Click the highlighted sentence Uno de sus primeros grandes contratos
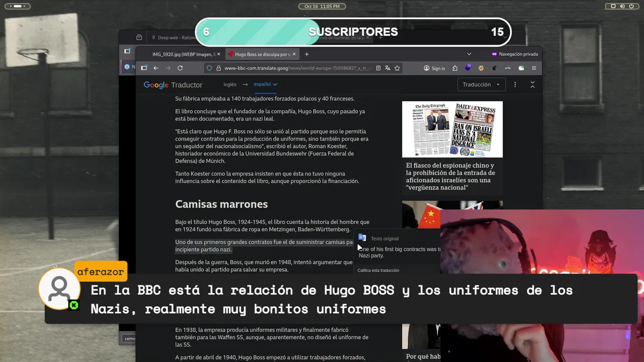This screenshot has height=362, width=644. (x=265, y=246)
